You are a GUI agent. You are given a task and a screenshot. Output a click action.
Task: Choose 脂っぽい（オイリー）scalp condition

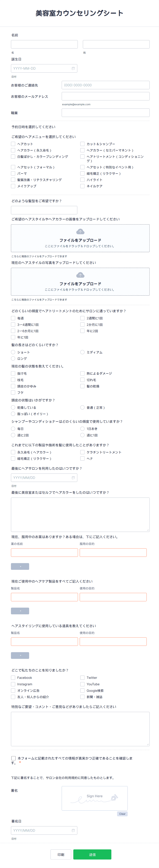(13, 414)
